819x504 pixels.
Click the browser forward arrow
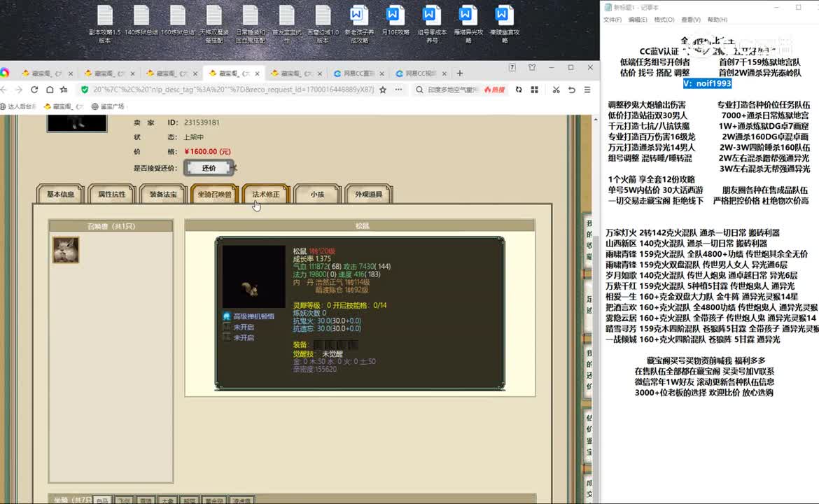(x=19, y=90)
